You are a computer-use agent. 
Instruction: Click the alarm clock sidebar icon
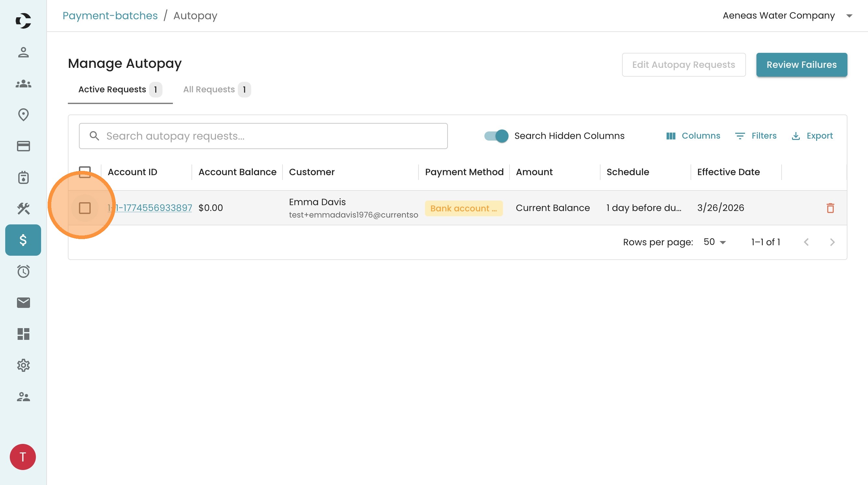pos(23,271)
